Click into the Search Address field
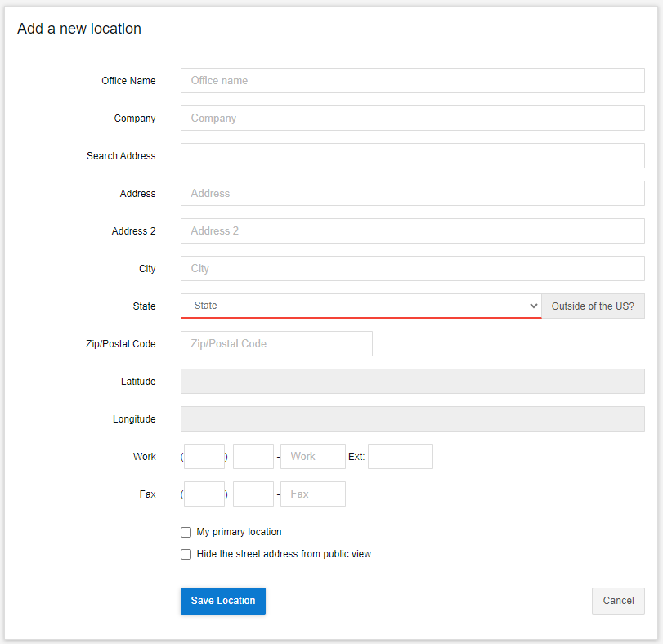 412,155
